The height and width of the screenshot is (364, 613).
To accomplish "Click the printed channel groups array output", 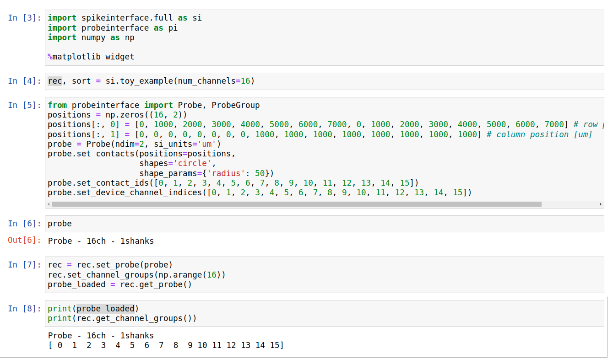I will [166, 345].
